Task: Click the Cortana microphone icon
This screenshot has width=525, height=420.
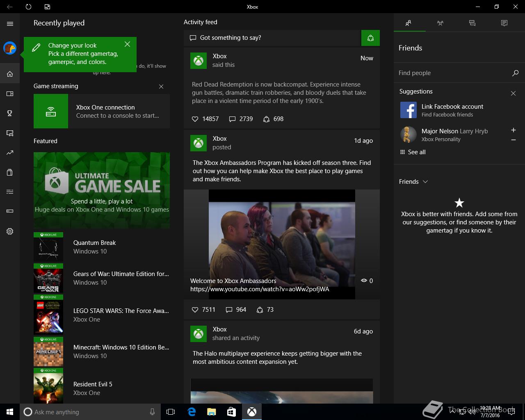Action: 153,412
